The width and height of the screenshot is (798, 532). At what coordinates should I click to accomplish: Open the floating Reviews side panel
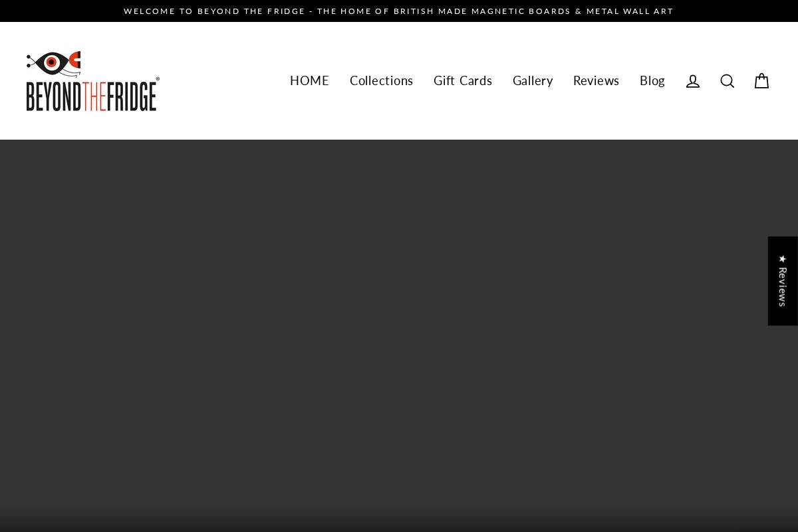pos(783,281)
